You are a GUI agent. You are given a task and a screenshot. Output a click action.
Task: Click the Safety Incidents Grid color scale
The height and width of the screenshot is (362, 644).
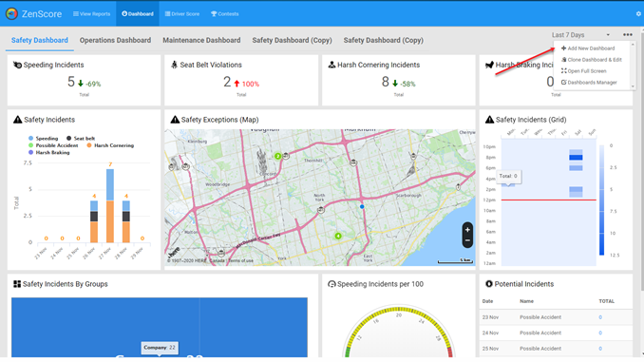click(x=601, y=200)
